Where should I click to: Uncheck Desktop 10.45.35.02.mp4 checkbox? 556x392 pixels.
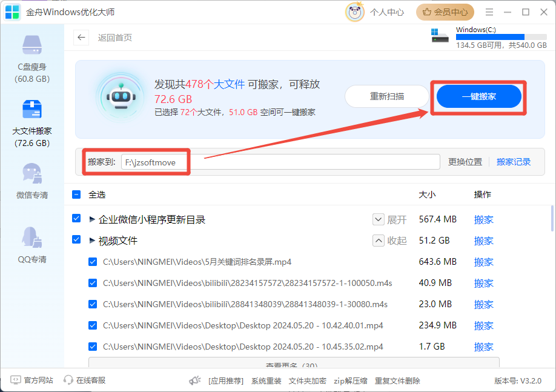point(93,347)
